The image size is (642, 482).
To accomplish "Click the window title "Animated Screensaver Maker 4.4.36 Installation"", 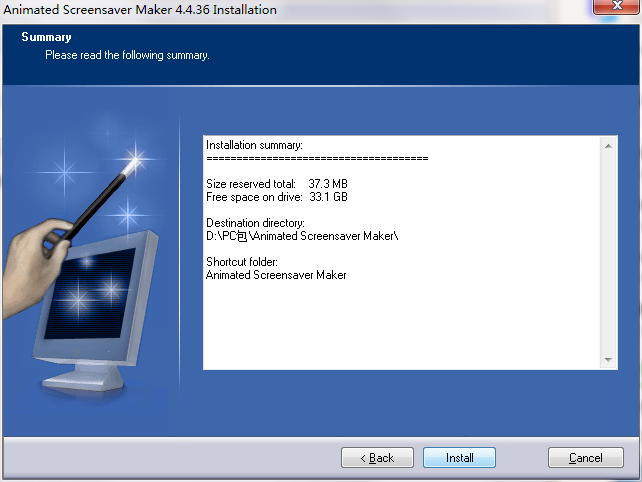I will (140, 9).
